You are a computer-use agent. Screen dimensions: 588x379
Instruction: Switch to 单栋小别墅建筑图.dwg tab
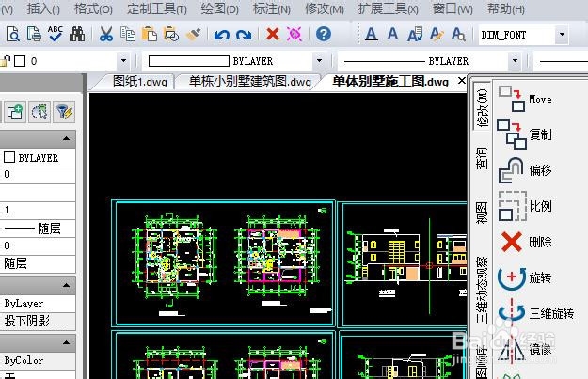coord(250,81)
